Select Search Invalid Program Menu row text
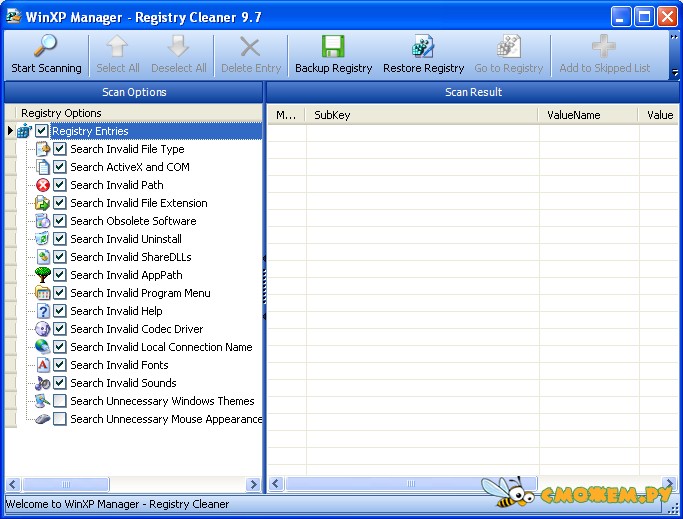Image resolution: width=683 pixels, height=519 pixels. (140, 293)
